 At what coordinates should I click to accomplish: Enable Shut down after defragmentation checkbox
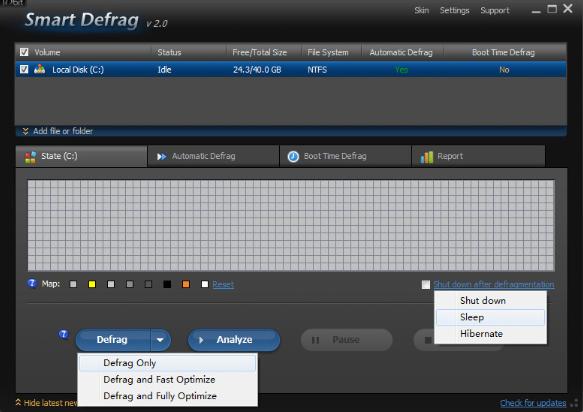coord(426,284)
